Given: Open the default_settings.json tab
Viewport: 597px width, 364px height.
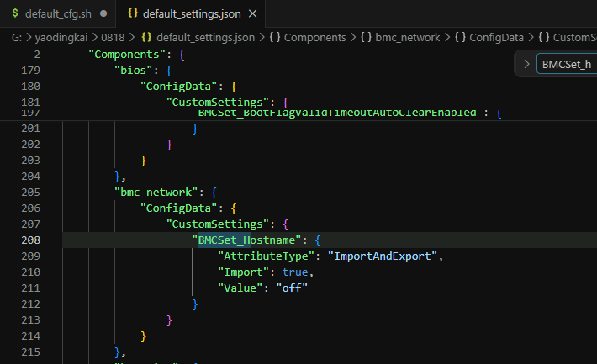Looking at the screenshot, I should 192,14.
